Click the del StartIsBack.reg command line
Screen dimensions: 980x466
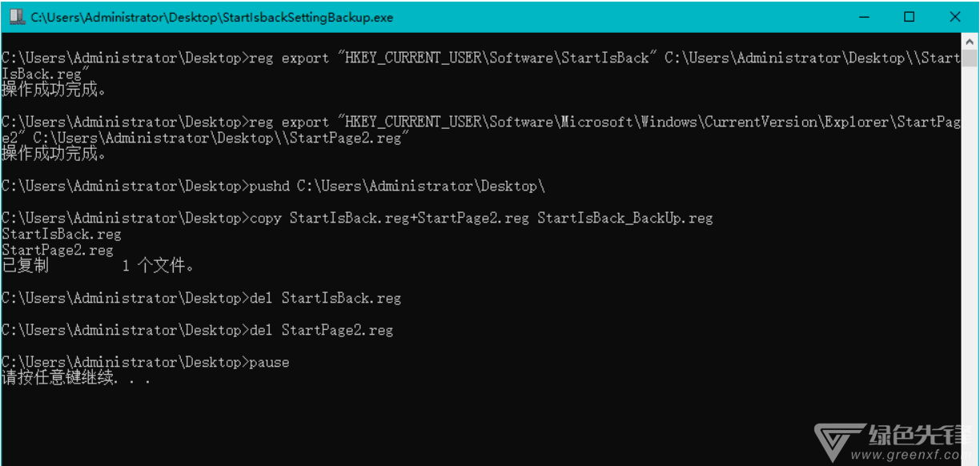tap(202, 298)
